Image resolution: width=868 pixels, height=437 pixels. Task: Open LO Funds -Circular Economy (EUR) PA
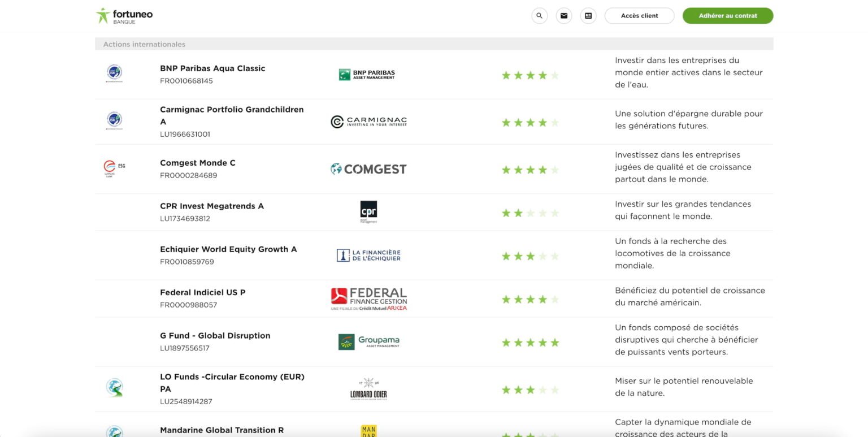(232, 383)
